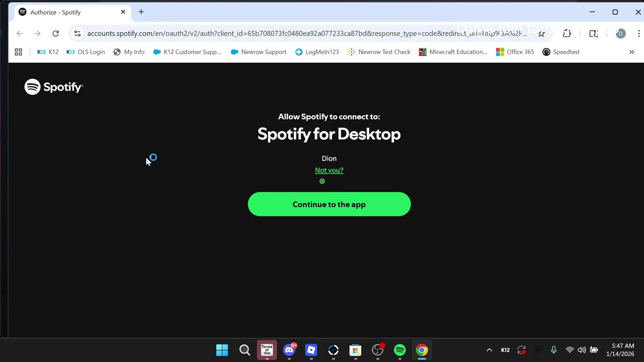Screen dimensions: 644x362
Task: Click Chrome icon in the taskbar
Action: click(x=422, y=350)
